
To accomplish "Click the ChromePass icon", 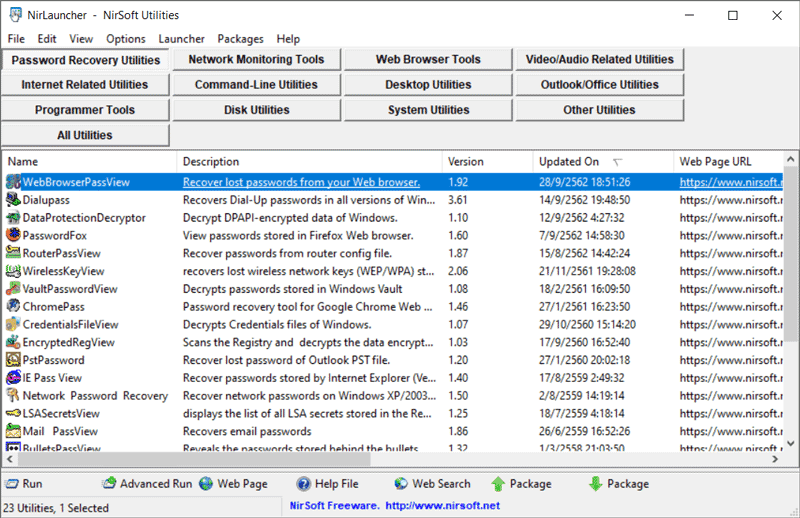I will click(13, 307).
